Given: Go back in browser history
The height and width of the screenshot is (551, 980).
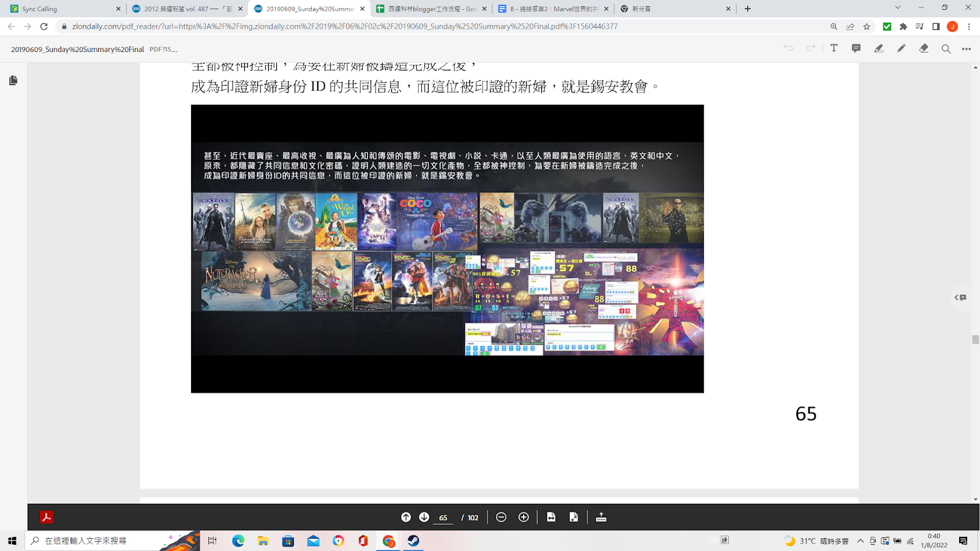Looking at the screenshot, I should tap(11, 26).
